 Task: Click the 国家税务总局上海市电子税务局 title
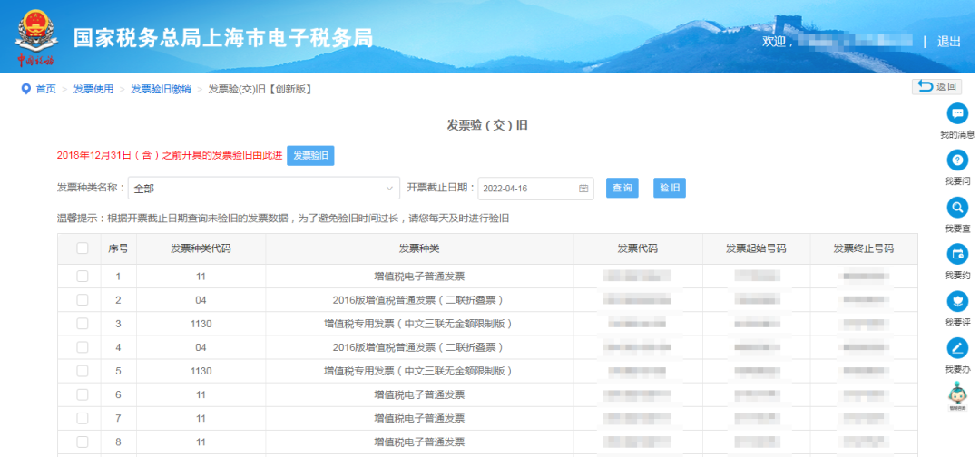click(x=223, y=38)
